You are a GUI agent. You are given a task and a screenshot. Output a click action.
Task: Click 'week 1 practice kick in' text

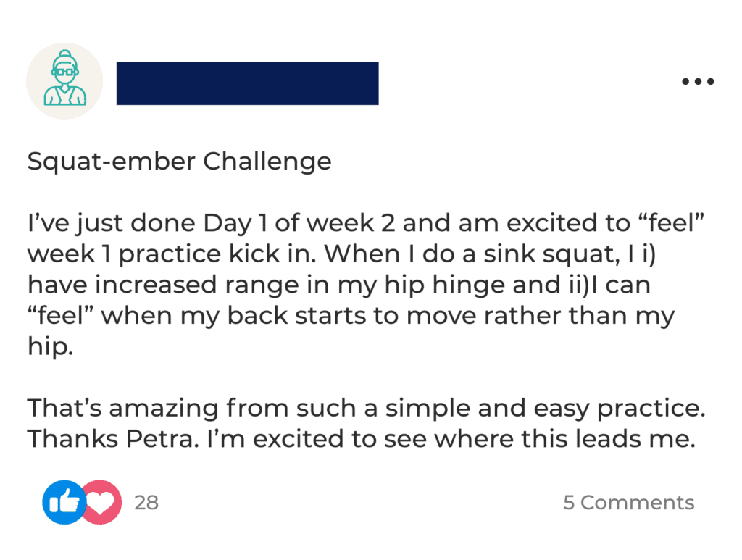(172, 254)
